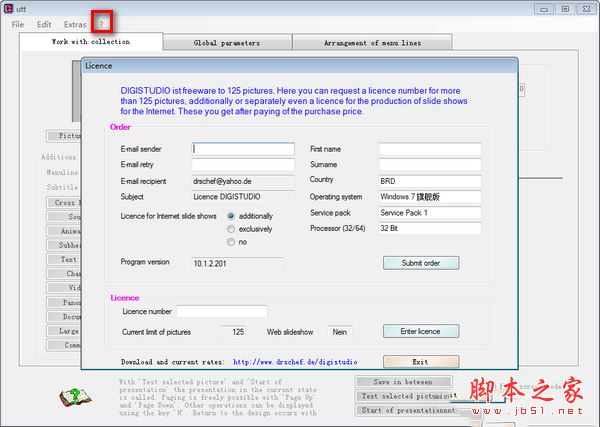The height and width of the screenshot is (427, 600).
Task: Click the Exit button in Licence dialog
Action: click(421, 362)
